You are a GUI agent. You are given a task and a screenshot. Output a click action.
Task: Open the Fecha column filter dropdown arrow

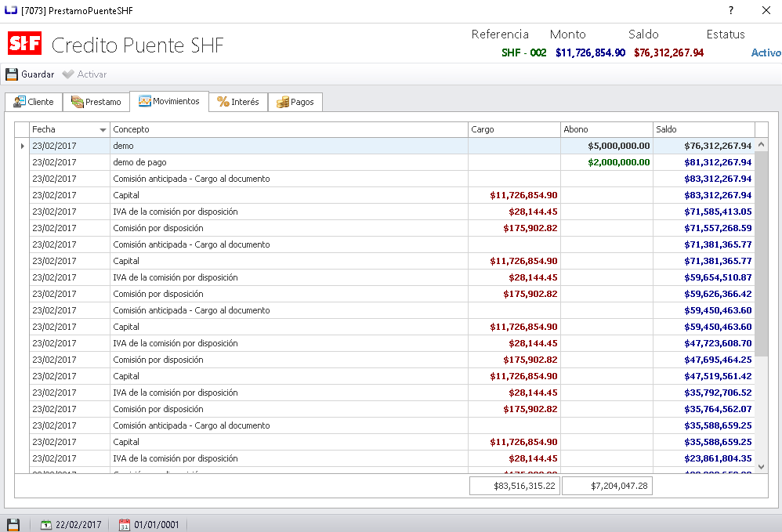click(x=103, y=129)
